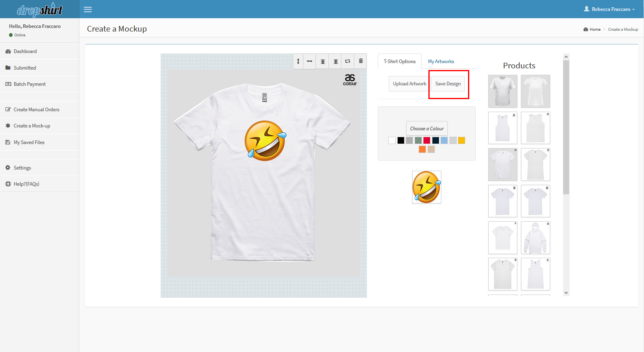Switch to the T-Shirt Options tab
Image resolution: width=644 pixels, height=352 pixels.
pos(400,61)
